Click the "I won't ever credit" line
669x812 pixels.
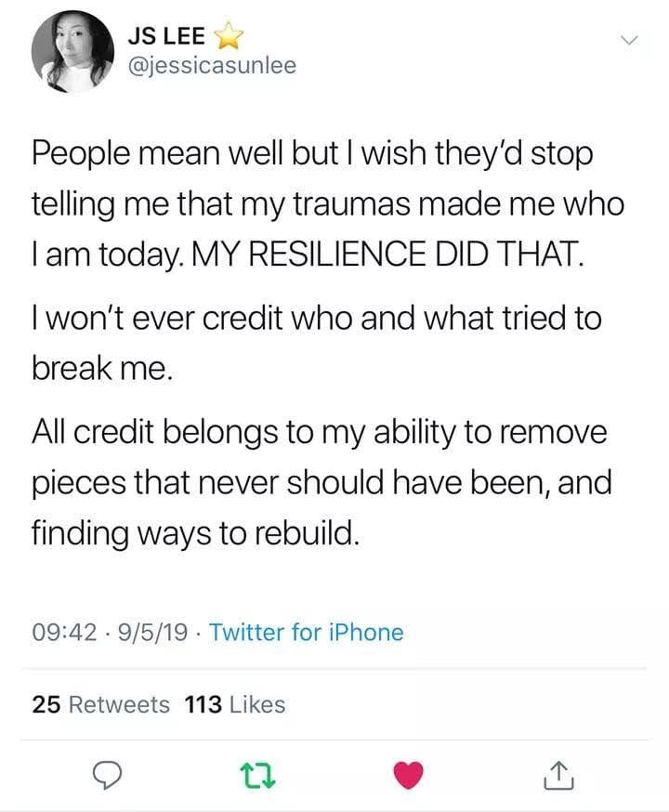pyautogui.click(x=316, y=319)
